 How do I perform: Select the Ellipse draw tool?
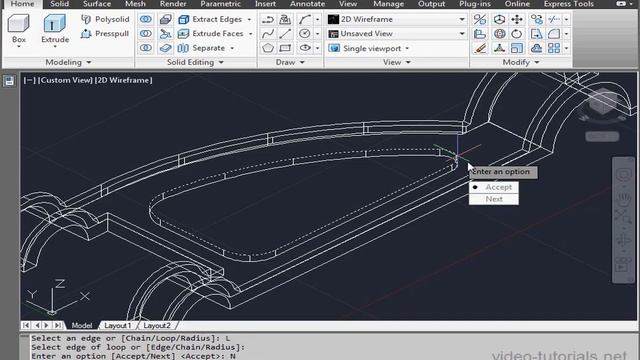[x=304, y=48]
